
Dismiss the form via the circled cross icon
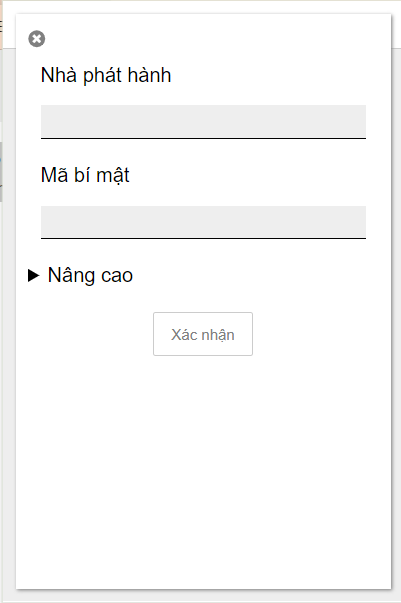pyautogui.click(x=37, y=38)
